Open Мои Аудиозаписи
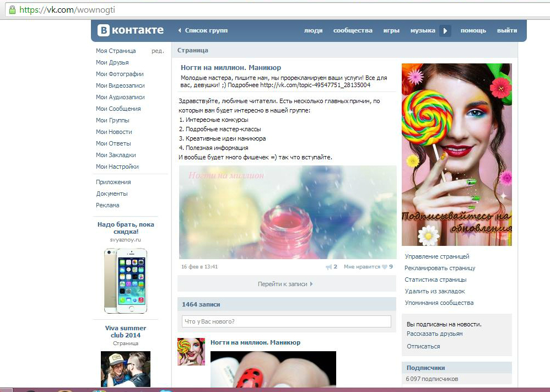550x392 pixels. [x=120, y=97]
